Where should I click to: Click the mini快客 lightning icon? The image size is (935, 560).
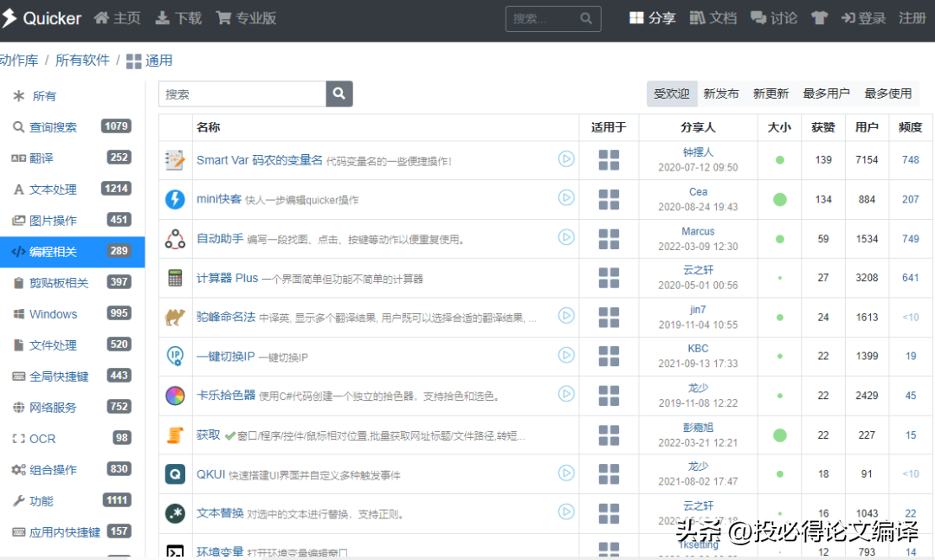click(x=175, y=199)
